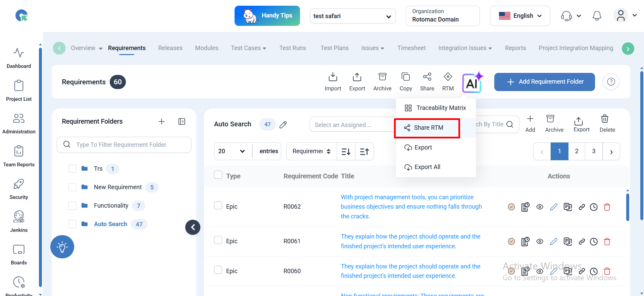Click the requirement folder filter field
The height and width of the screenshot is (296, 644).
tap(124, 145)
